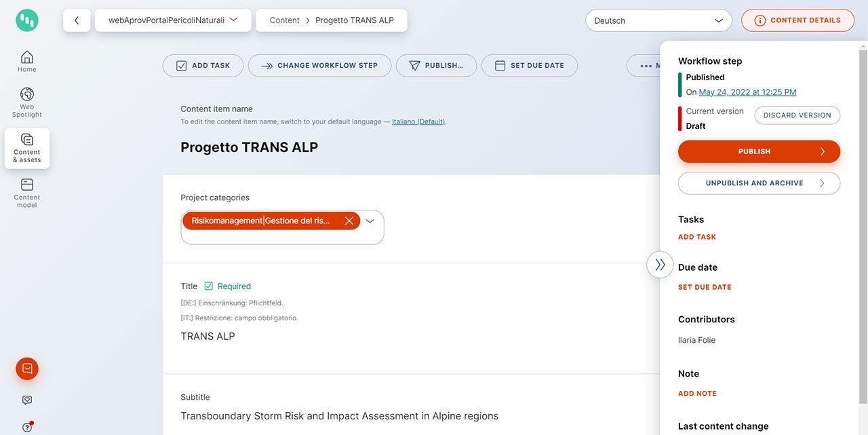Open the webAprovPortalPericoliNaturali project dropdown
Screen dimensions: 868x435
point(173,20)
